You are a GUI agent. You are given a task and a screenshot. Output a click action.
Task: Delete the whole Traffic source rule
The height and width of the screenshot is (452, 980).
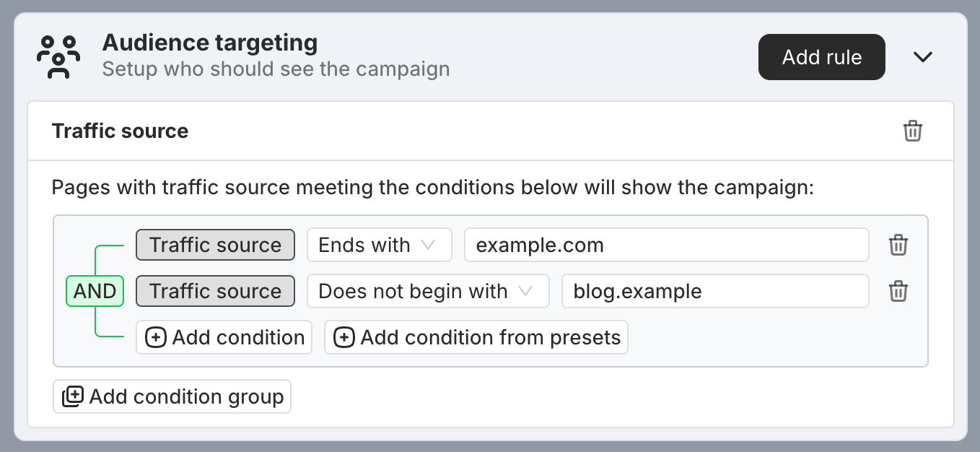pos(913,131)
